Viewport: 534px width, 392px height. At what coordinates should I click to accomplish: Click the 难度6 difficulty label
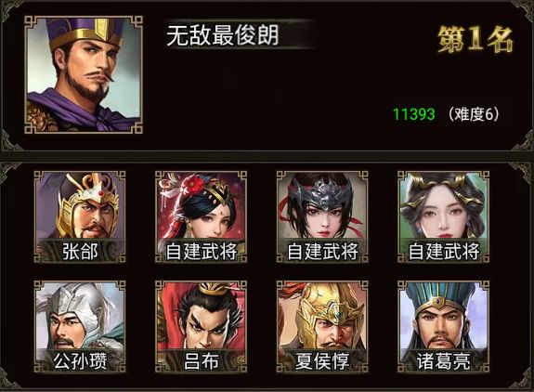(x=474, y=114)
